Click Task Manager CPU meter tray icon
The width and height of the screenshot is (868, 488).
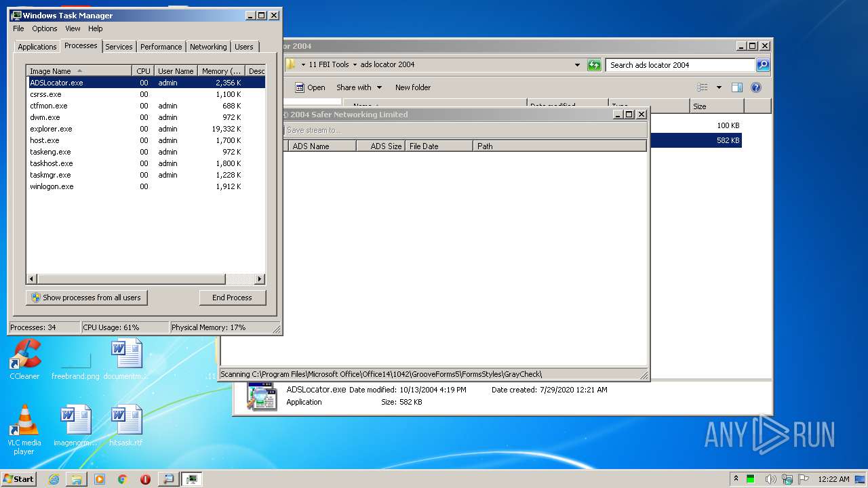[751, 479]
